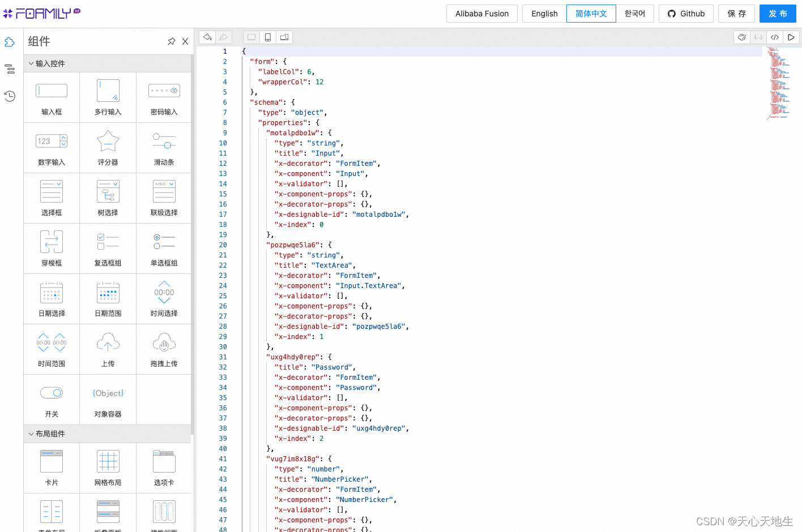The image size is (802, 532).
Task: Open the Github repository link
Action: point(686,14)
